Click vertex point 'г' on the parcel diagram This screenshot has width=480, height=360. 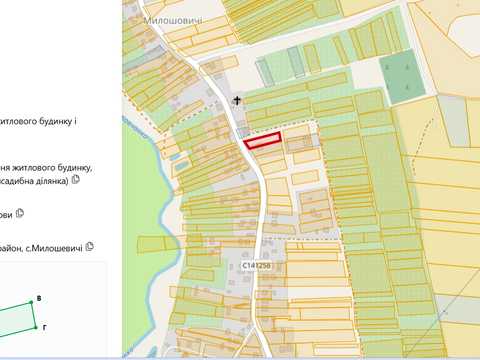[36, 327]
